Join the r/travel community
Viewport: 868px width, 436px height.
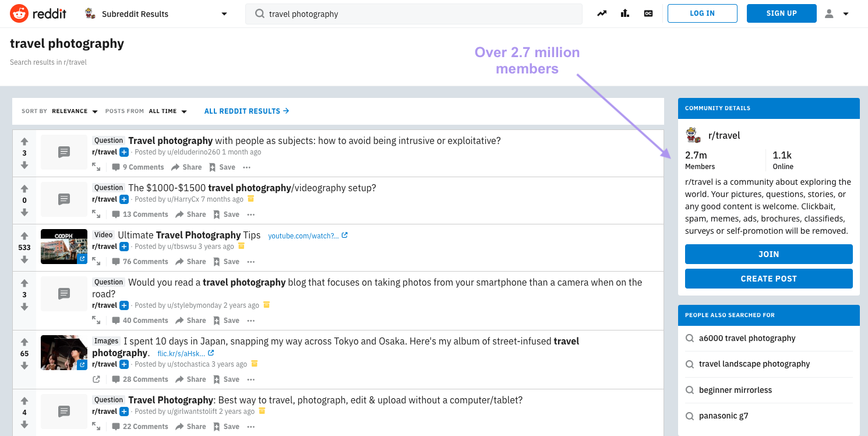(x=768, y=254)
